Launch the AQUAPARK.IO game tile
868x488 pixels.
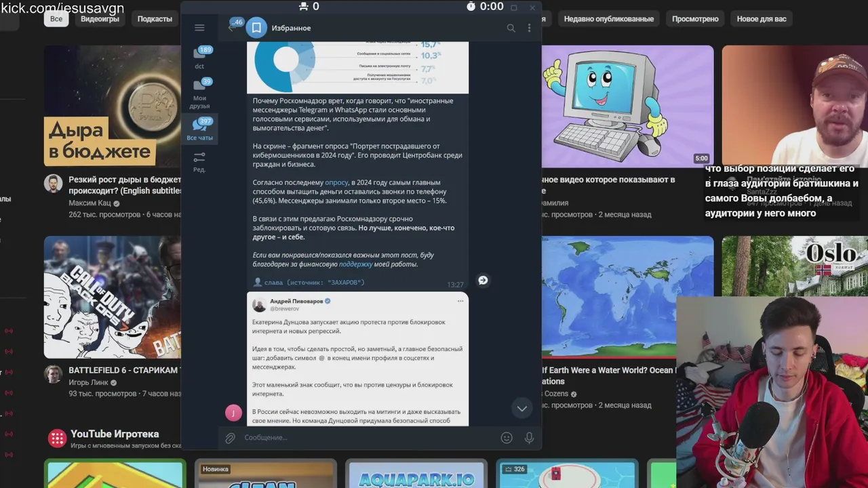click(x=416, y=474)
